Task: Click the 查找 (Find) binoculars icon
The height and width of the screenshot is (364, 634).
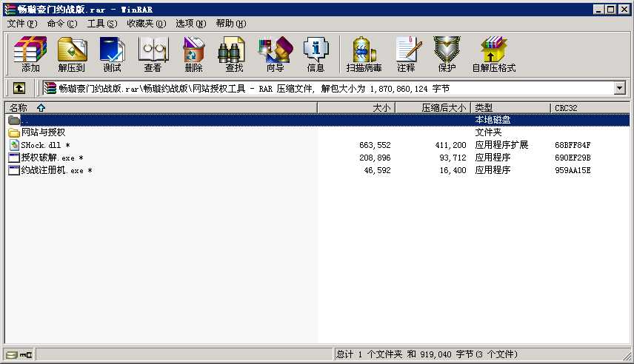Action: (231, 50)
